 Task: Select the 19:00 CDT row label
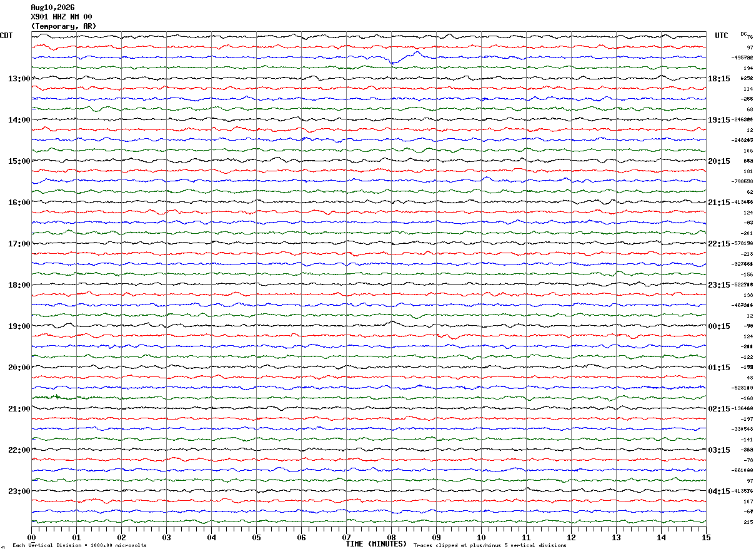tap(19, 326)
